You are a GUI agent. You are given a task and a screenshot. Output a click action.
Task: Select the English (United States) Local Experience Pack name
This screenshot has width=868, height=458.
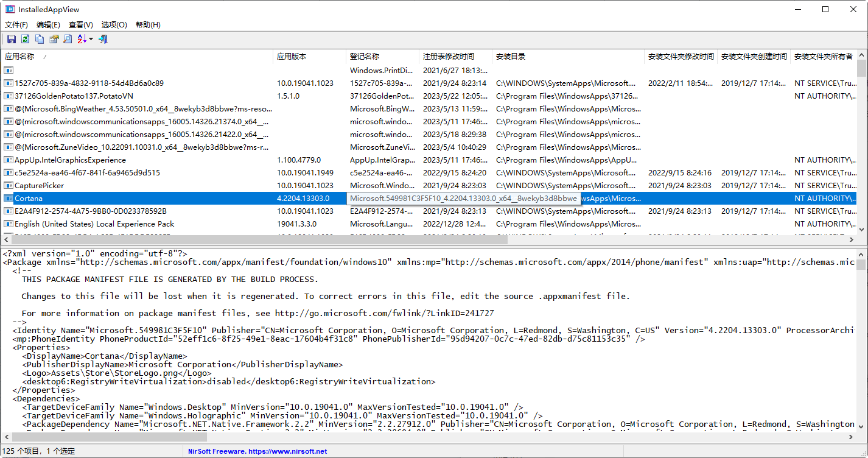[x=94, y=224]
